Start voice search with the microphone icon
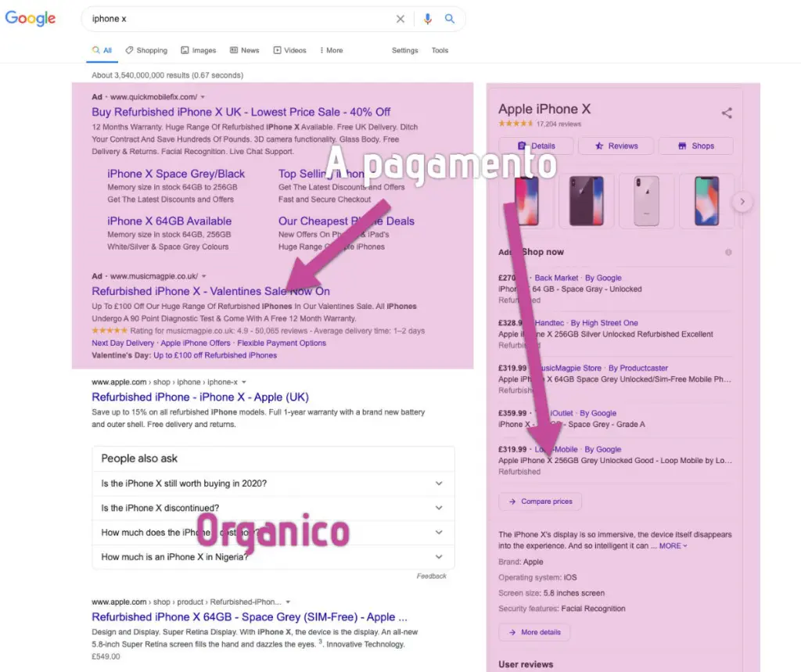 (x=428, y=19)
